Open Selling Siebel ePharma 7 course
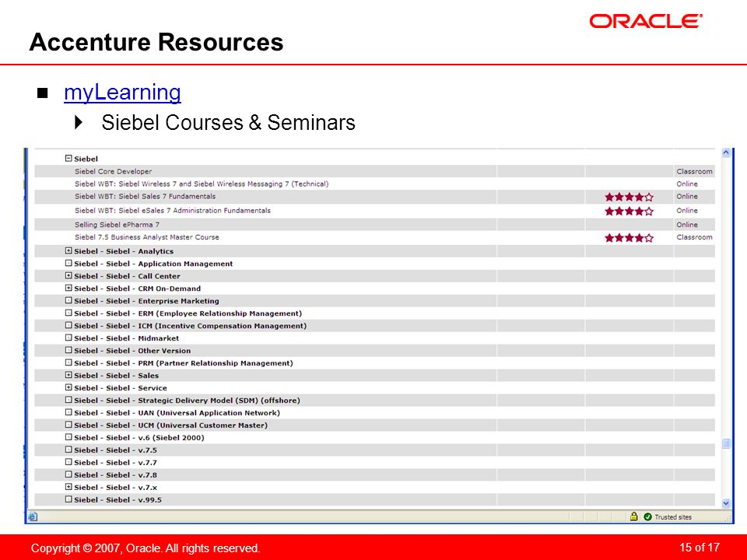 click(117, 225)
